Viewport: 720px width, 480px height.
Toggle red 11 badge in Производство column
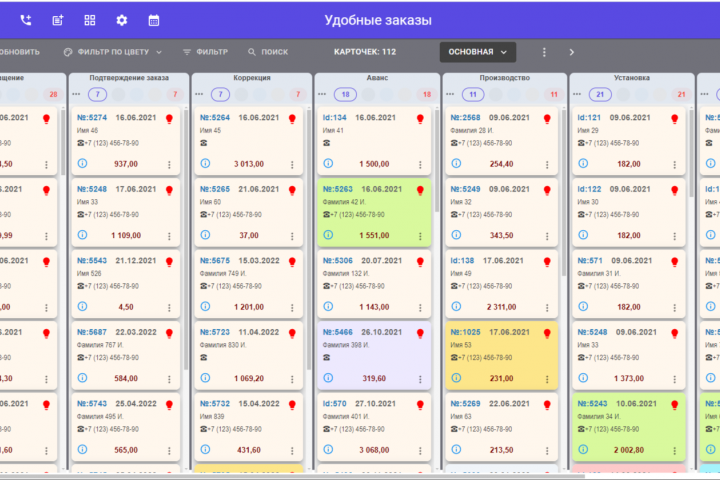(554, 95)
